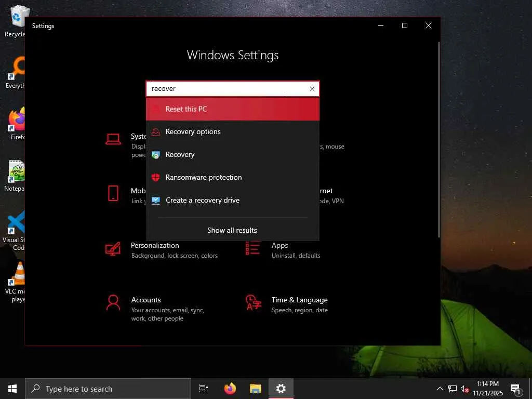Click the Recovery control panel icon
Screen dimensions: 532x399
coord(156,155)
